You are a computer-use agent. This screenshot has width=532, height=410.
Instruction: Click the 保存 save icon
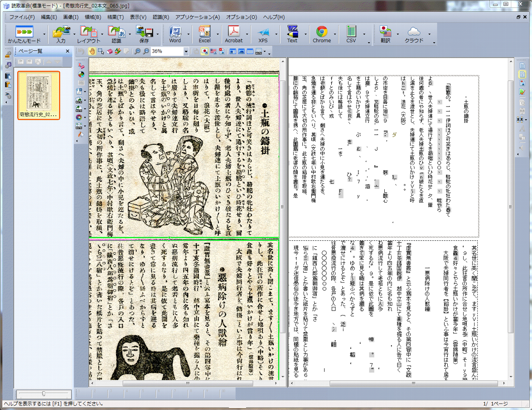(144, 34)
